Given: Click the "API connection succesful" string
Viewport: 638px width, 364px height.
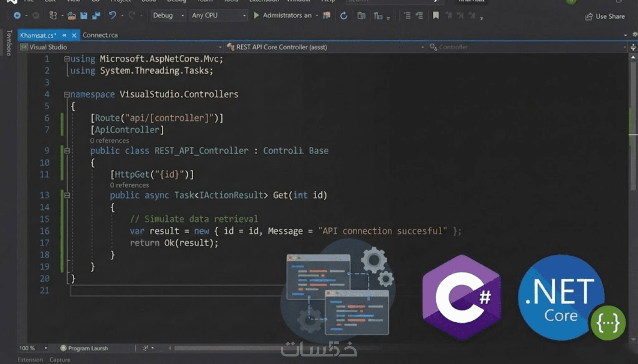Looking at the screenshot, I should pos(382,231).
